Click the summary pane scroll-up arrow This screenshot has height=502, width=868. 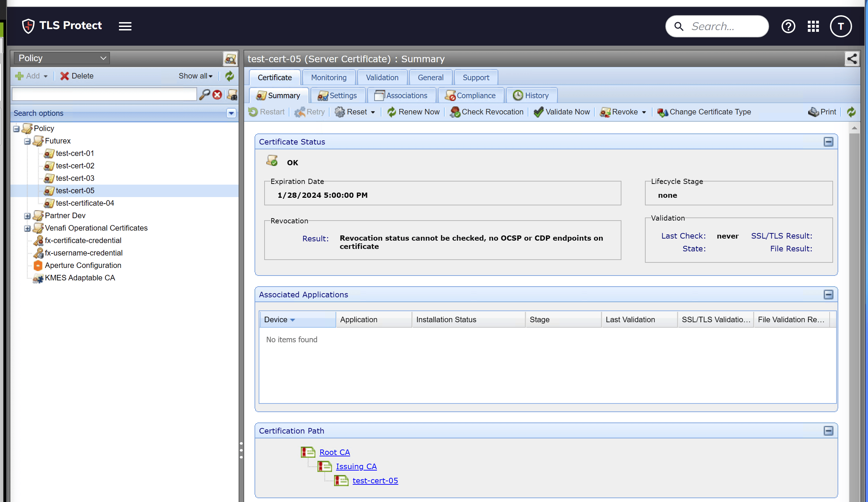[x=854, y=128]
